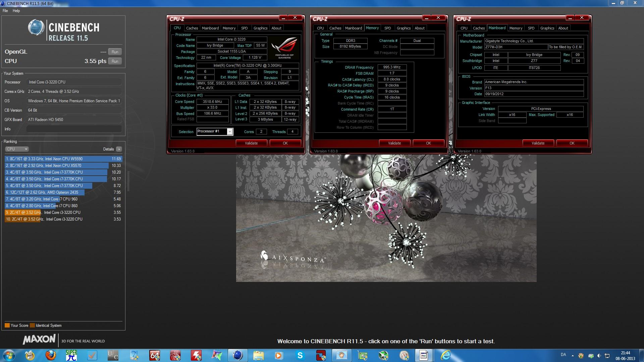Click OK in the Mainboard CPU-Z window

tap(572, 143)
